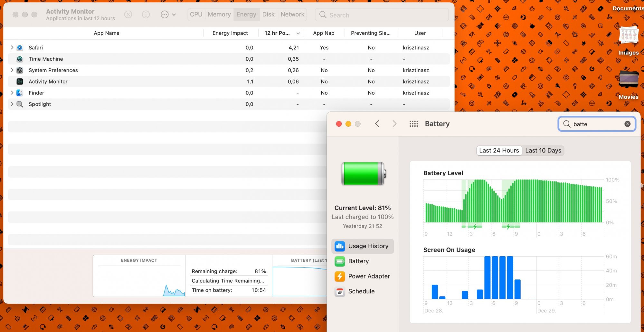Select the Safari row text
Screen dimensions: 644x332
tap(36, 48)
